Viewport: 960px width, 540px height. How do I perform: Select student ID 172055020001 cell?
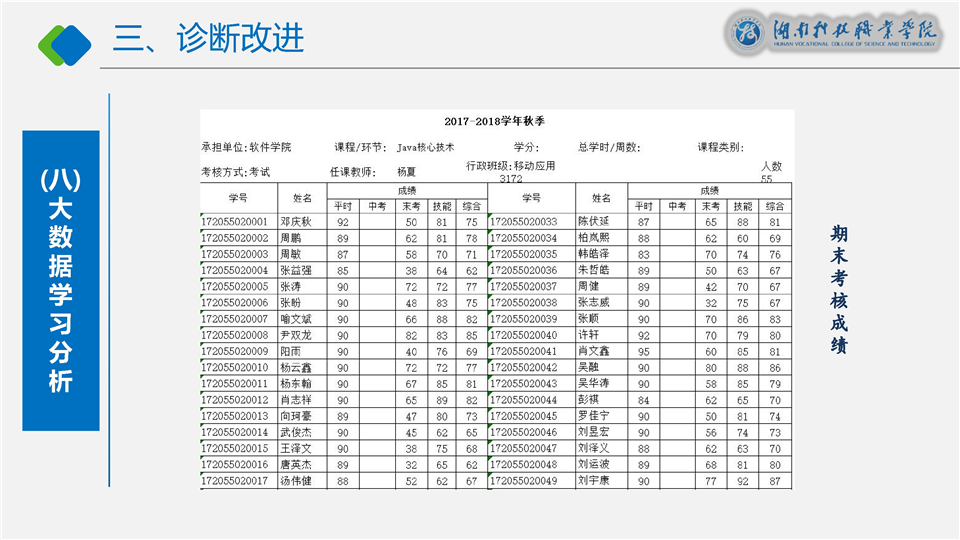[235, 222]
